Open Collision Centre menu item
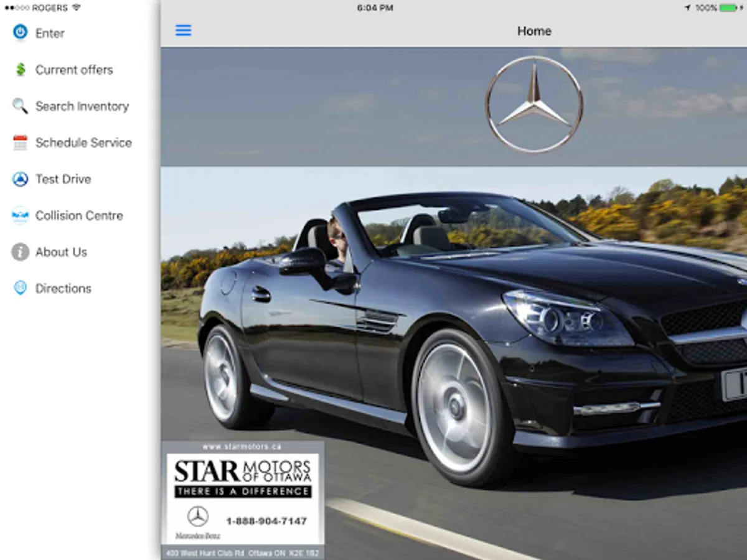 click(80, 215)
